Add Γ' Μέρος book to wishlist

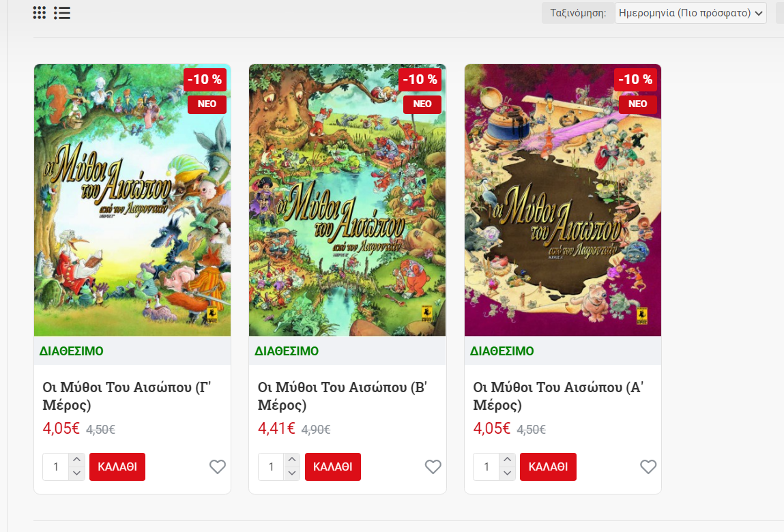click(x=218, y=467)
